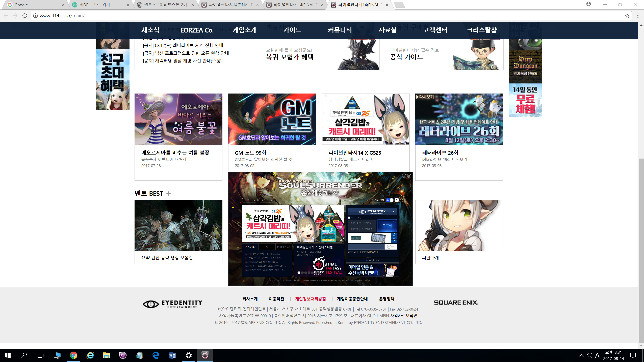Click the volume icon in system tray
The width and height of the screenshot is (644, 362).
click(x=589, y=355)
